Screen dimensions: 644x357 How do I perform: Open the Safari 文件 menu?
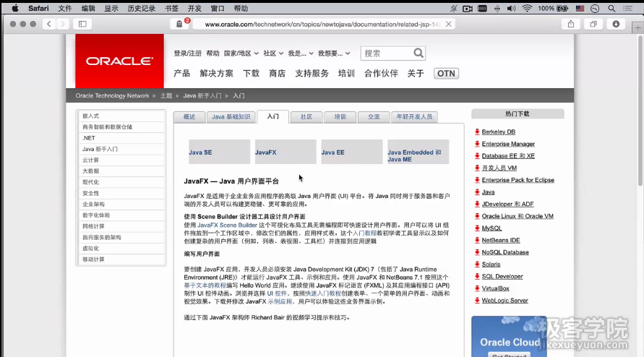[x=65, y=8]
